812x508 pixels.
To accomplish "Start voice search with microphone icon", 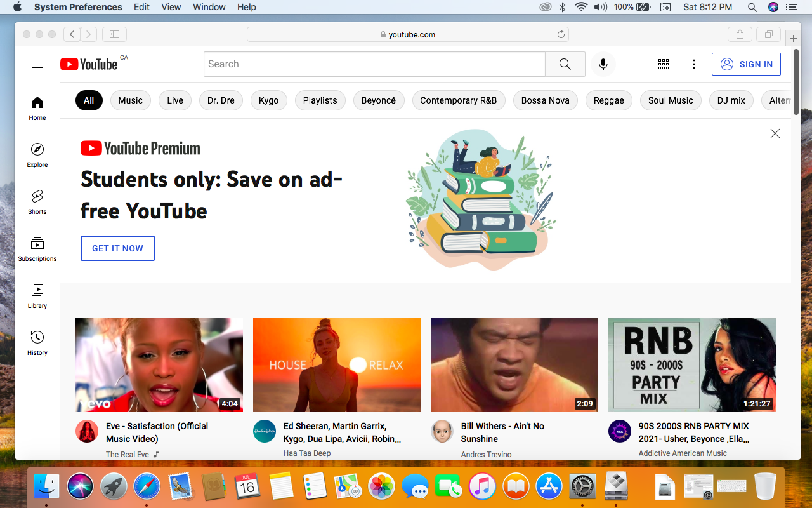I will coord(603,64).
